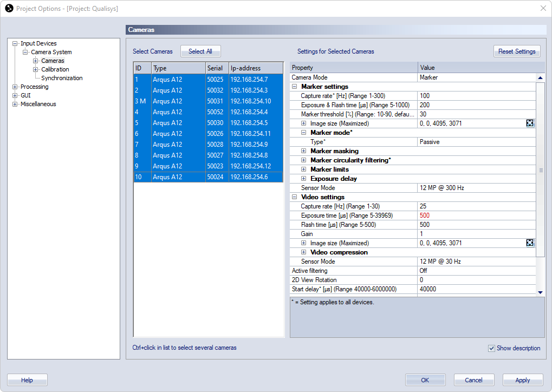
Task: Select camera with serial 50026
Action: point(209,134)
